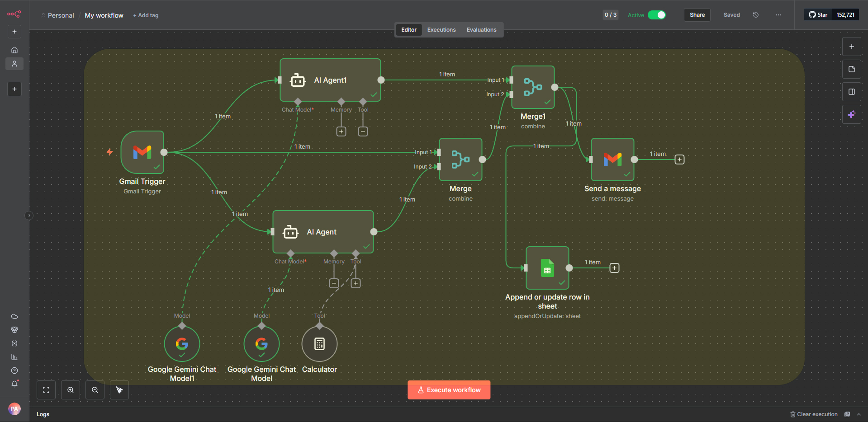
Task: Tidy up the workflow with the wand icon
Action: coord(119,389)
